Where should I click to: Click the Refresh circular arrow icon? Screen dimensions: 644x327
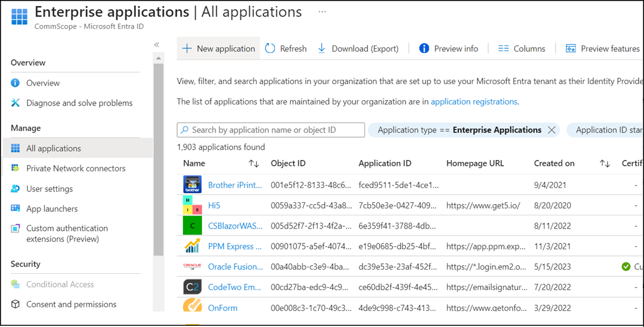pos(270,48)
